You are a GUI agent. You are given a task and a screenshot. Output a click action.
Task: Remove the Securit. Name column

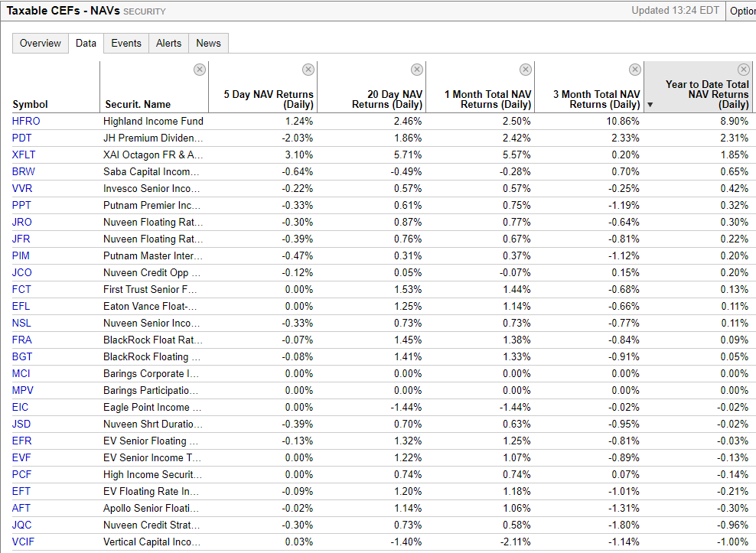[x=200, y=70]
